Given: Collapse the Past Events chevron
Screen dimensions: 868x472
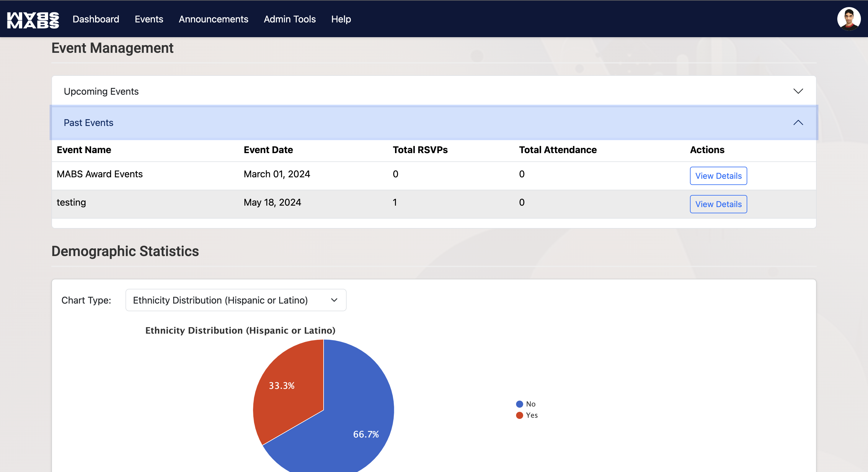Looking at the screenshot, I should coord(798,122).
